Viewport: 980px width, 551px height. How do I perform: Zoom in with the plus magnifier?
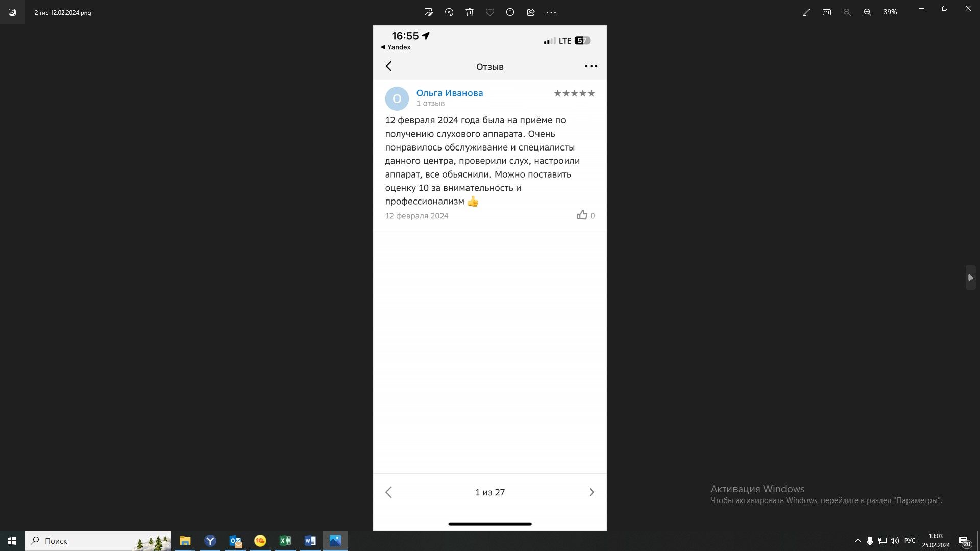coord(868,12)
